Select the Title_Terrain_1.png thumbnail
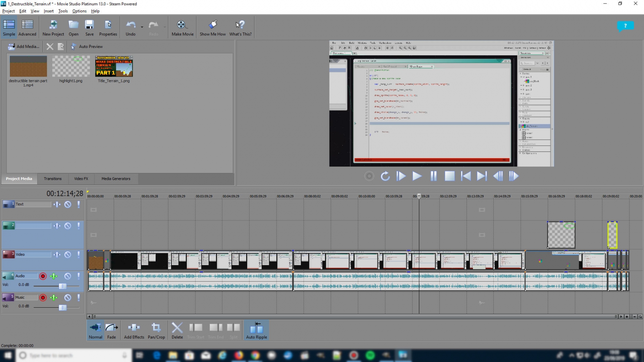This screenshot has height=362, width=644. [x=114, y=66]
